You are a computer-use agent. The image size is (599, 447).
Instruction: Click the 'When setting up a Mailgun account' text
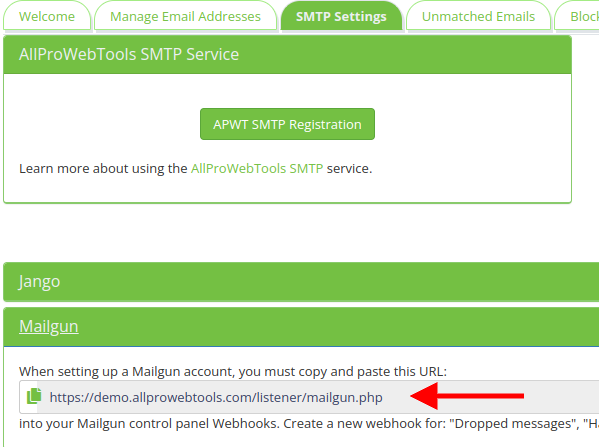(233, 371)
